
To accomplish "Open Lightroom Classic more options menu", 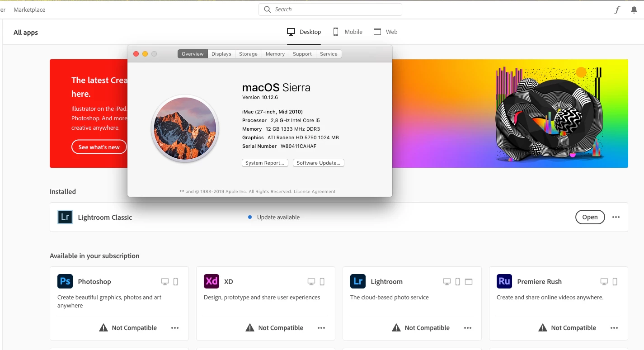I will tap(616, 217).
